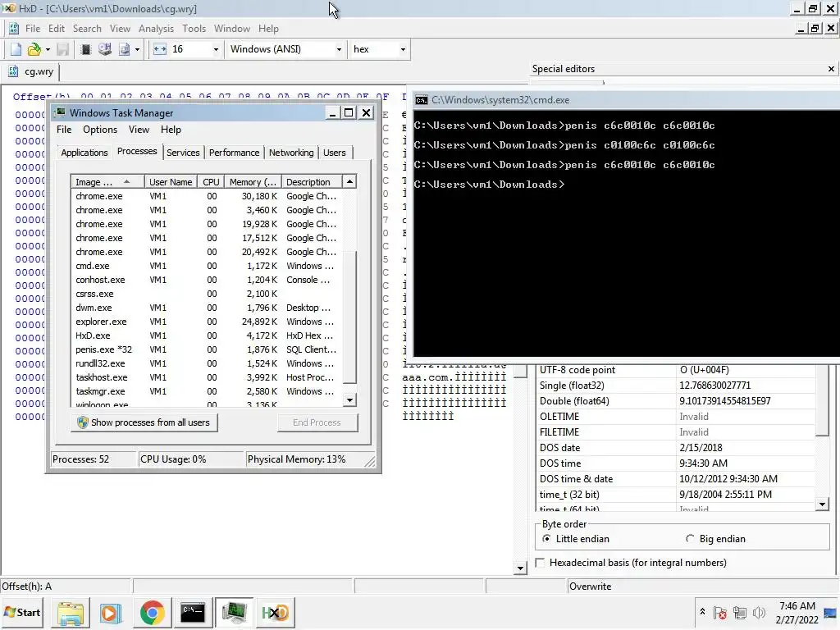The image size is (840, 630).
Task: Expand the disk image dropdown arrow in HxD
Action: coord(138,50)
